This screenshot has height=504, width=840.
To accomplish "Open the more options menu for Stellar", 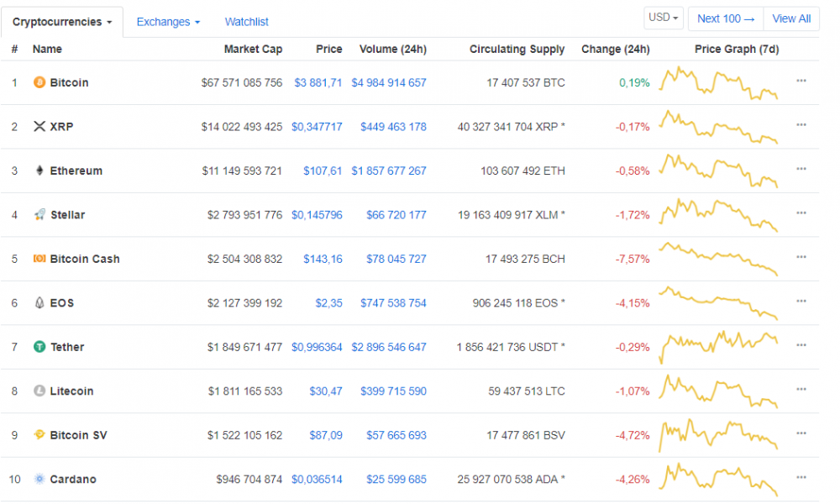I will coord(801,213).
